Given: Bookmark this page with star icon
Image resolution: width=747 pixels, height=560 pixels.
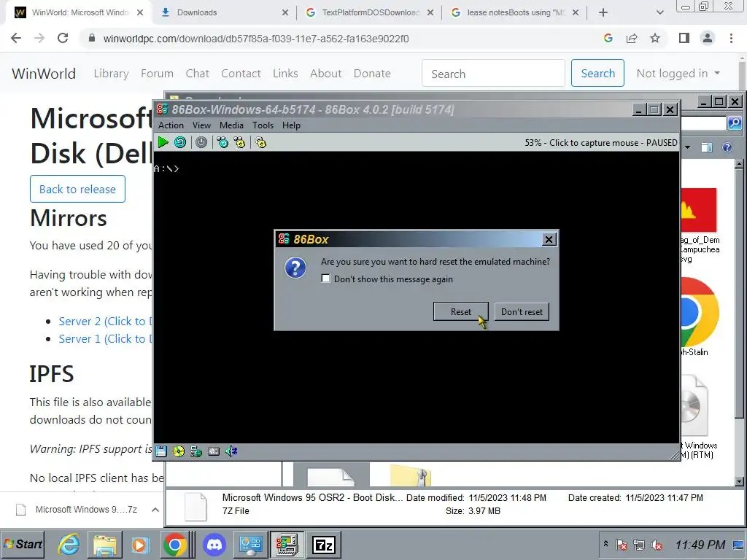Looking at the screenshot, I should [x=655, y=38].
